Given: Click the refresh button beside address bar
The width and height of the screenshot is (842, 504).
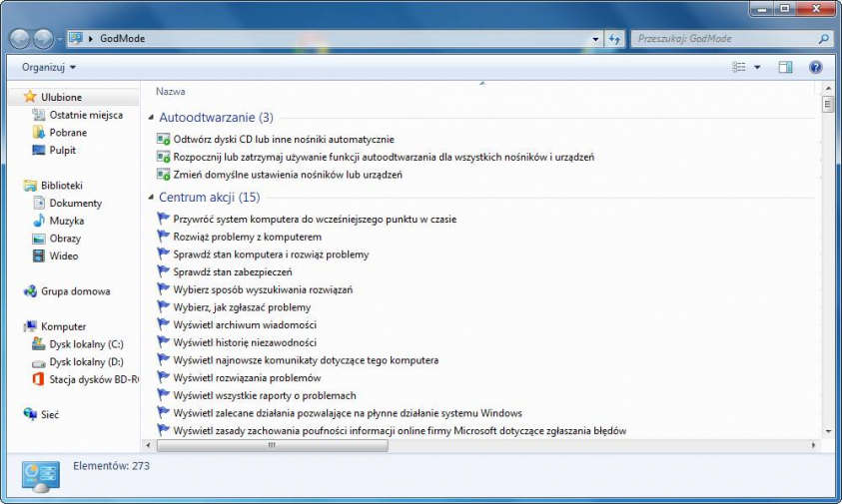Looking at the screenshot, I should [615, 39].
